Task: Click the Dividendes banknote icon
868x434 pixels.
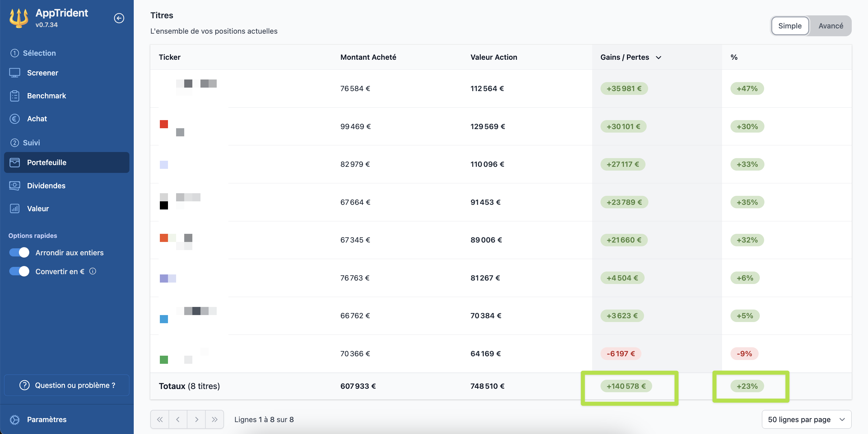Action: [15, 186]
